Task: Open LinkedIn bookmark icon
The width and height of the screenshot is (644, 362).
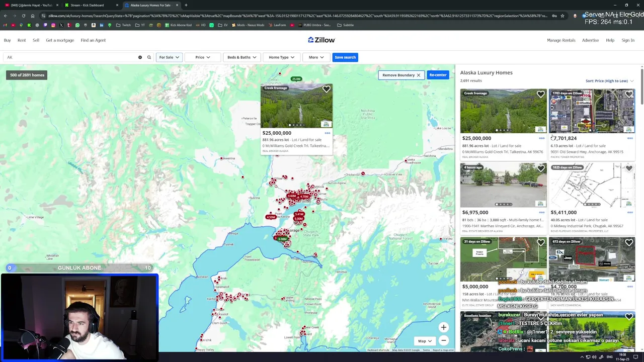Action: tap(101, 25)
